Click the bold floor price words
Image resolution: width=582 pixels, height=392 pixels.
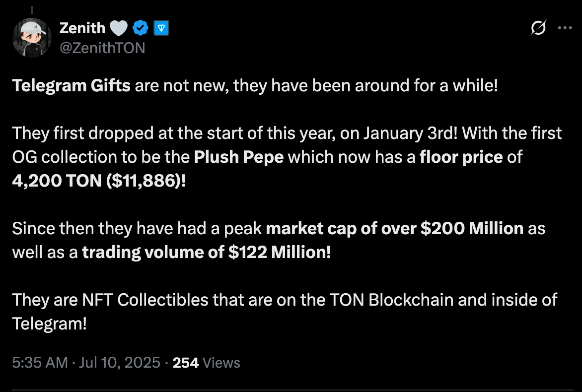[x=461, y=157]
